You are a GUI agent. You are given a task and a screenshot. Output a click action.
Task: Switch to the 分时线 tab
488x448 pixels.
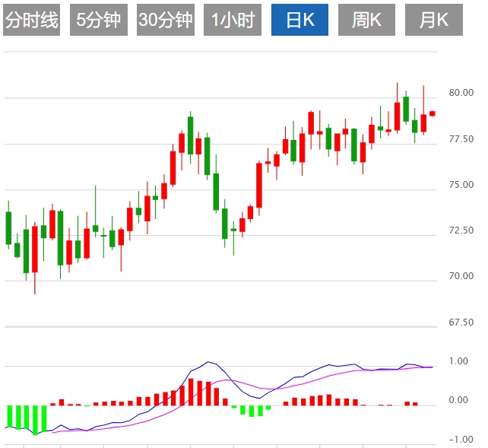click(x=31, y=21)
